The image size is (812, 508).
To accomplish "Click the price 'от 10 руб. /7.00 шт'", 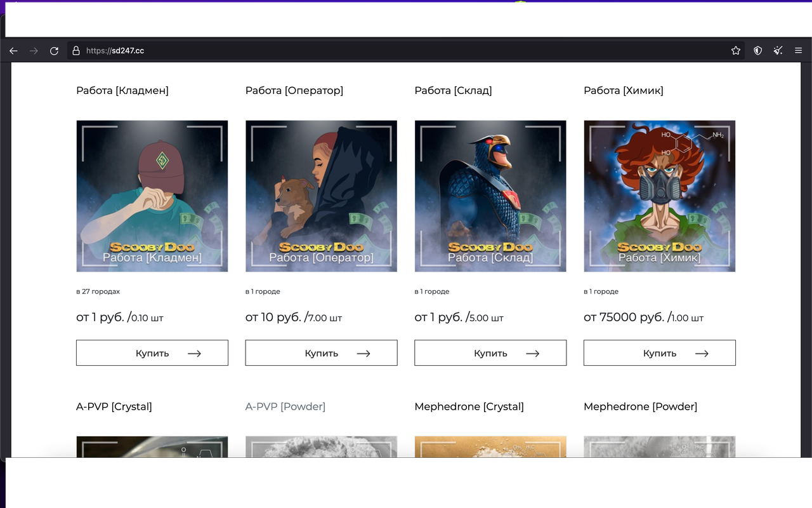I will tap(294, 317).
